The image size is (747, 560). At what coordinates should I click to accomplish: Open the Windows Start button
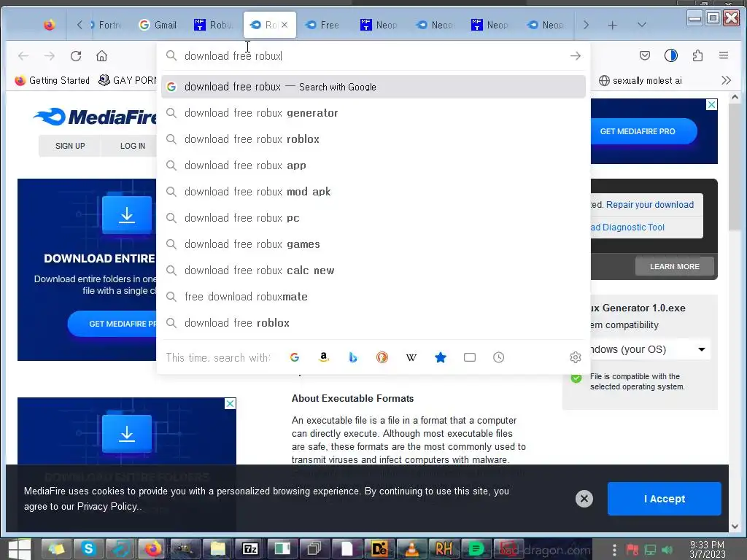pos(20,549)
